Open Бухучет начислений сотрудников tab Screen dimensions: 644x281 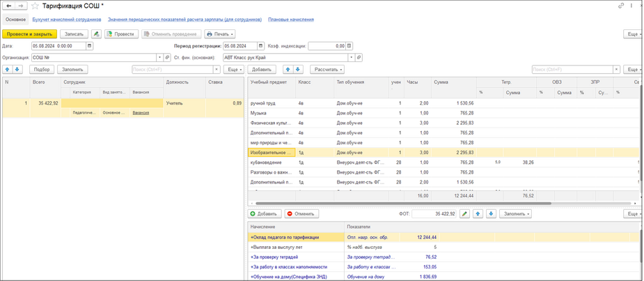point(67,20)
